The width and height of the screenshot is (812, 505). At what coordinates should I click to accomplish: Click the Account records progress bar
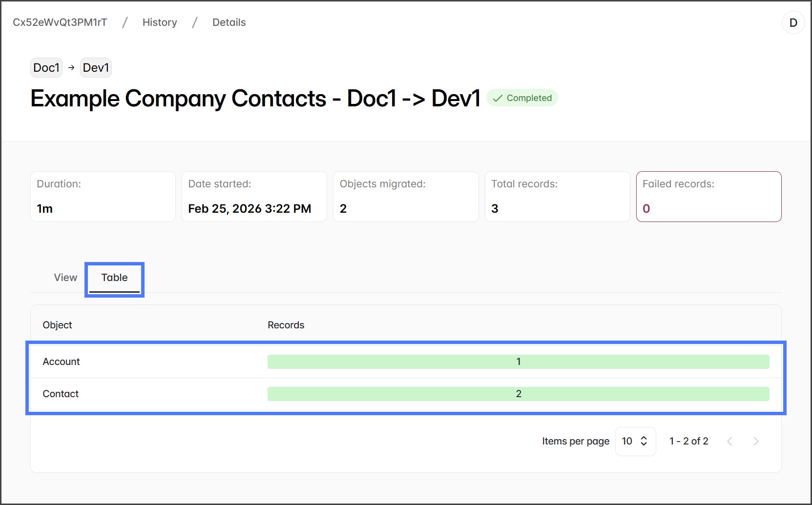pos(518,362)
